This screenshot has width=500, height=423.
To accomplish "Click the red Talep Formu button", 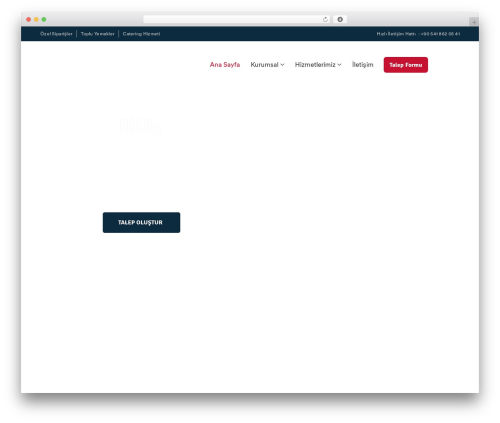I will (406, 65).
